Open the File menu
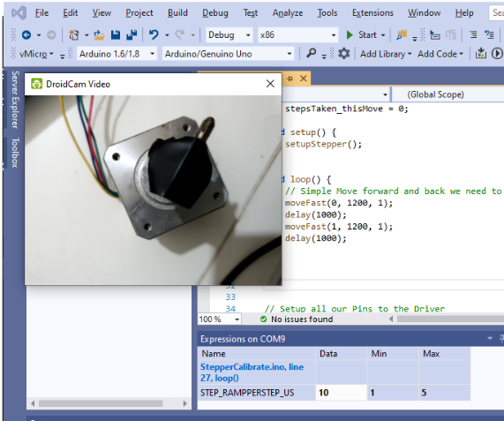The image size is (504, 421). click(x=41, y=13)
